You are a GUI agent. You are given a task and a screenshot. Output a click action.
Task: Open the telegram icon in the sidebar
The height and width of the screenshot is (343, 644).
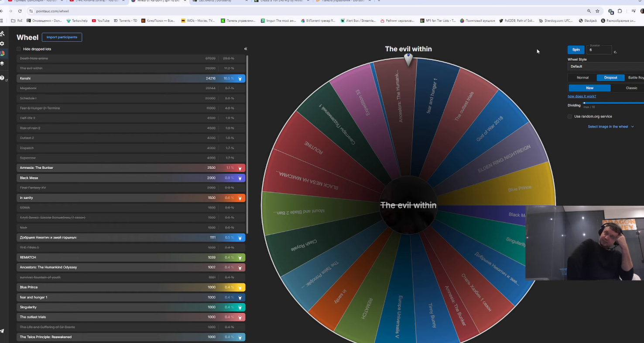coord(2,331)
